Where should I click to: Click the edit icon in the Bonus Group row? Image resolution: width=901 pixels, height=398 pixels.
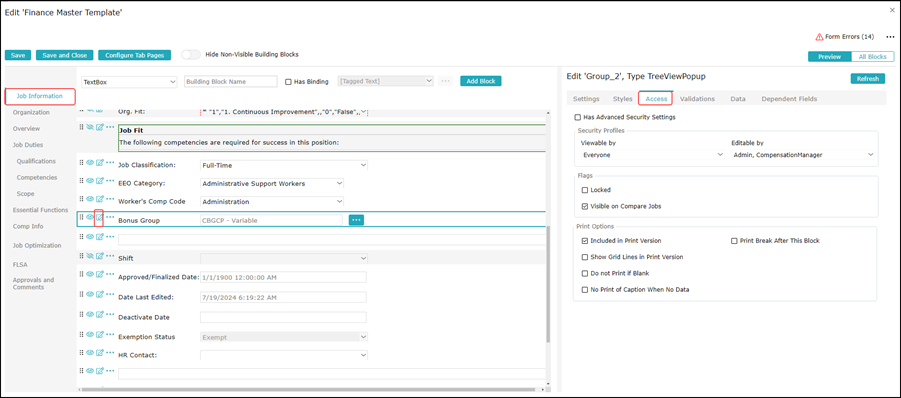pos(99,218)
